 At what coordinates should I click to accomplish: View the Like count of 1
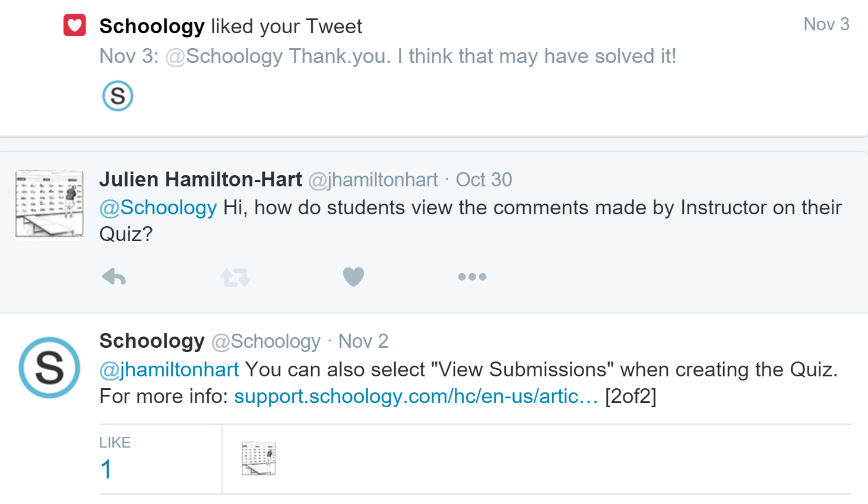(107, 469)
